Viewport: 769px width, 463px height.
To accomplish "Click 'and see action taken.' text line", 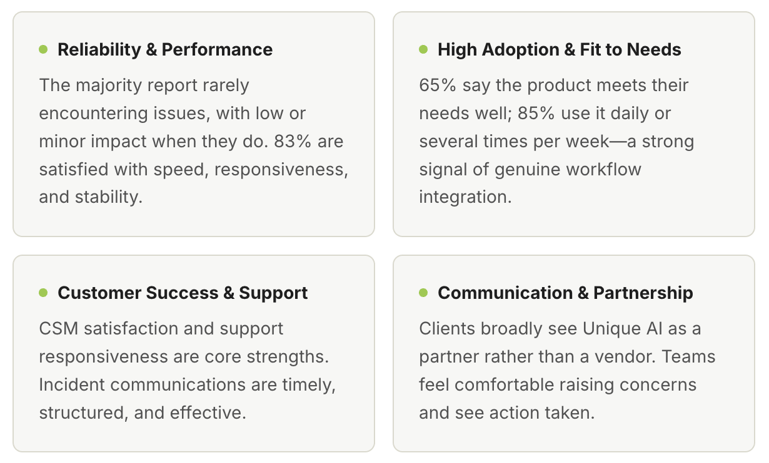I will (x=507, y=412).
